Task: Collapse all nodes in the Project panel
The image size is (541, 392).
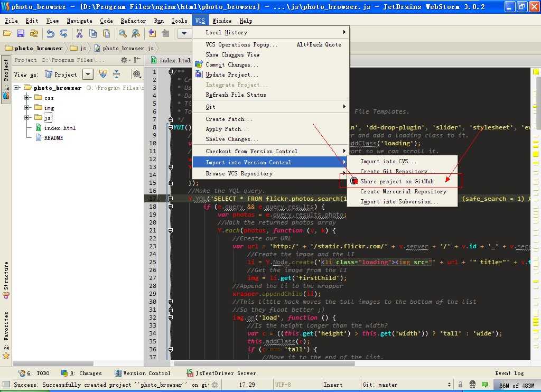Action: [117, 74]
